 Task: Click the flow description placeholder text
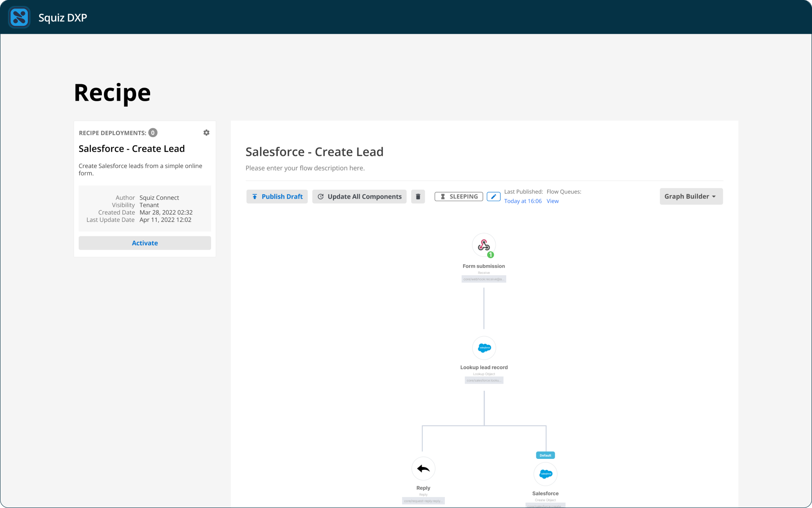pos(305,168)
